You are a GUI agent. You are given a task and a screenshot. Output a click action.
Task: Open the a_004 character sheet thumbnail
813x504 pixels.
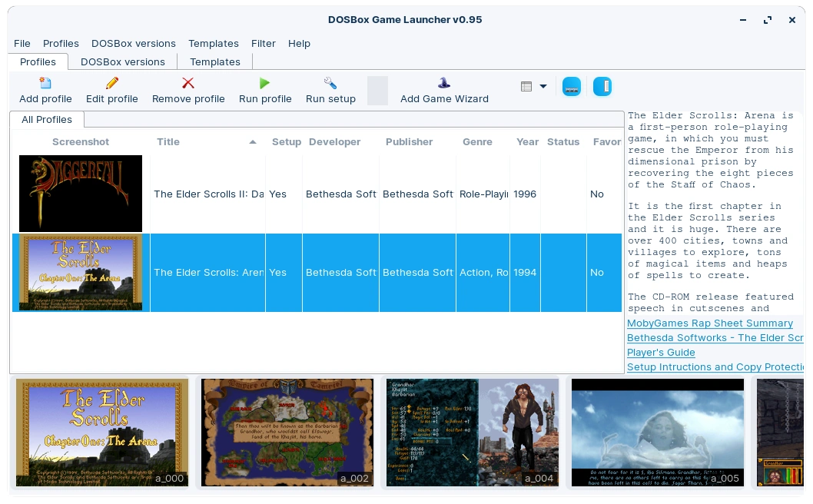tap(472, 432)
